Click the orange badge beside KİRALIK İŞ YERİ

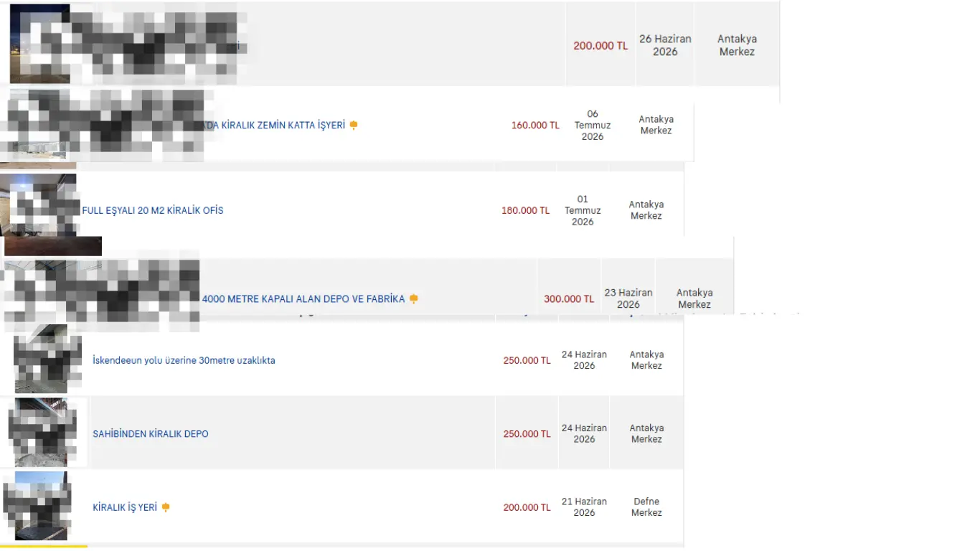166,507
